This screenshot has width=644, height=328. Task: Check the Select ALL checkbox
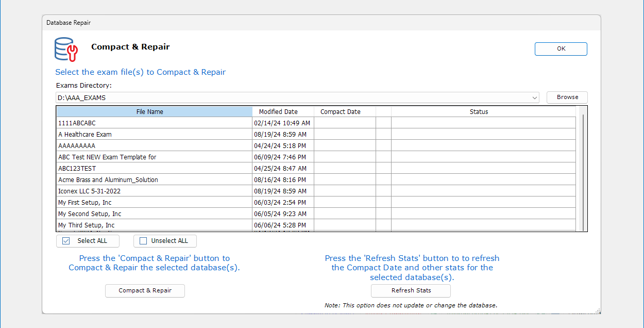[66, 241]
